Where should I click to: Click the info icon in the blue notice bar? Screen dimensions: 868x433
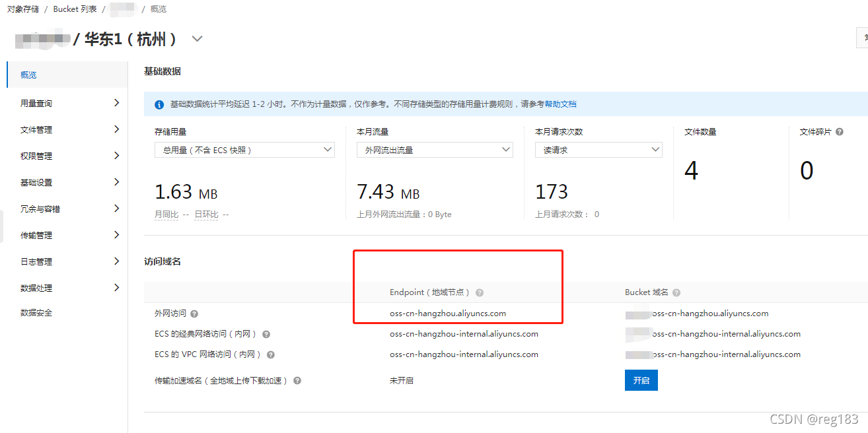(x=159, y=105)
